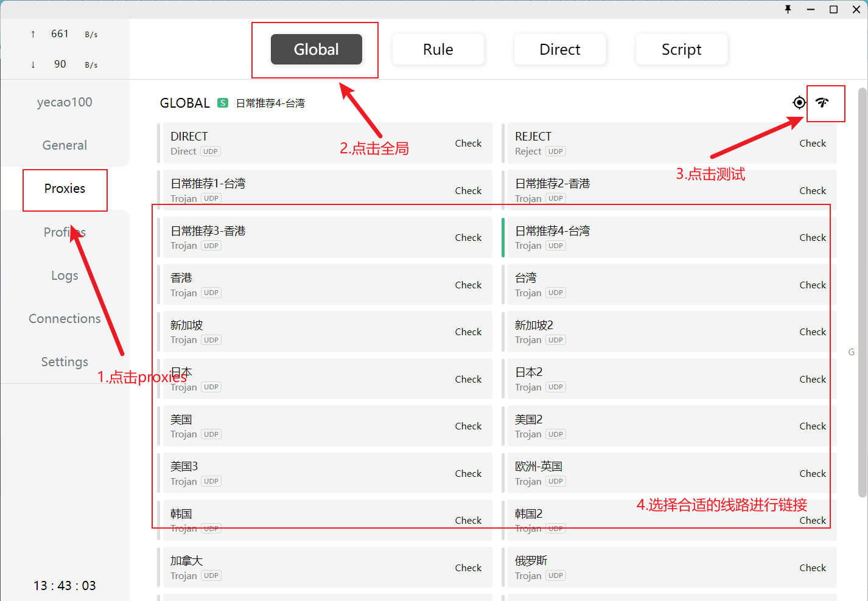This screenshot has width=868, height=601.
Task: Go to the Settings sidebar tab
Action: (x=65, y=361)
